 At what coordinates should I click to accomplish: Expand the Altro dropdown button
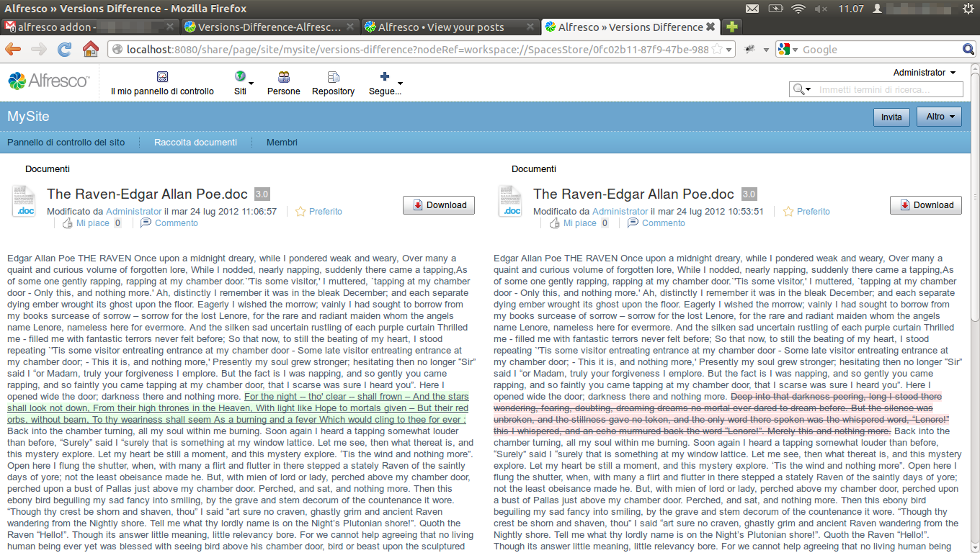tap(939, 117)
